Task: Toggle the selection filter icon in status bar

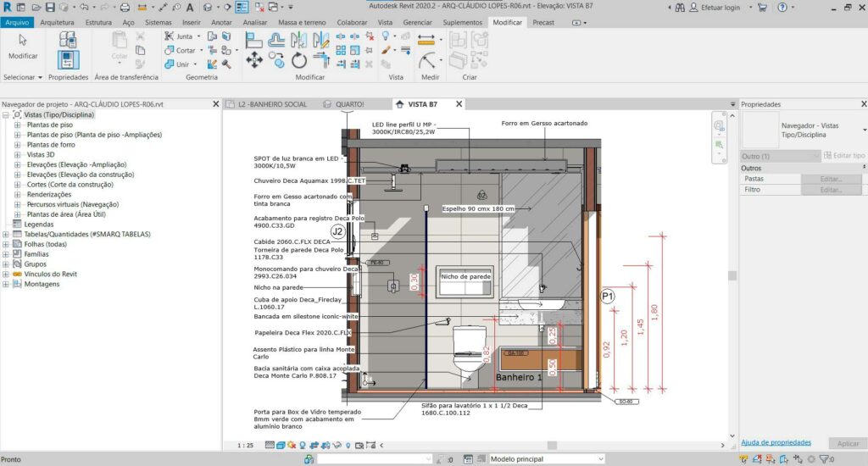Action: tap(825, 459)
